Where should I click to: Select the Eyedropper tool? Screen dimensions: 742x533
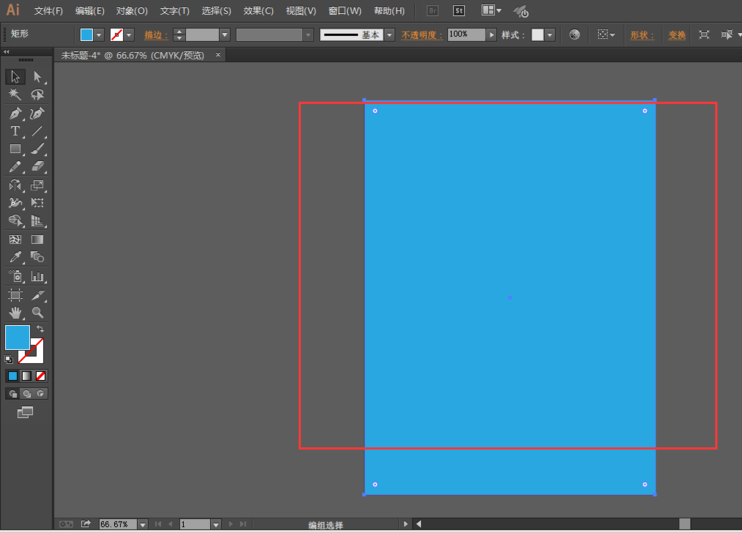pos(15,257)
